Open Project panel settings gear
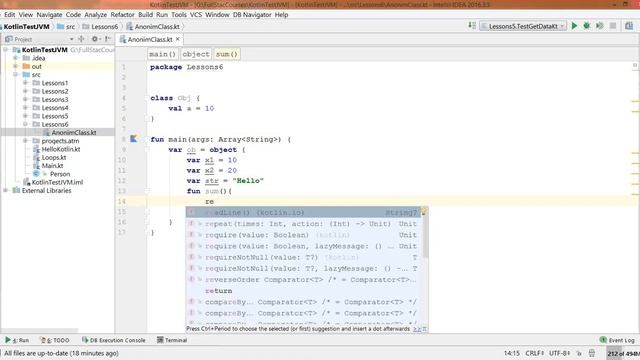 pyautogui.click(x=95, y=39)
